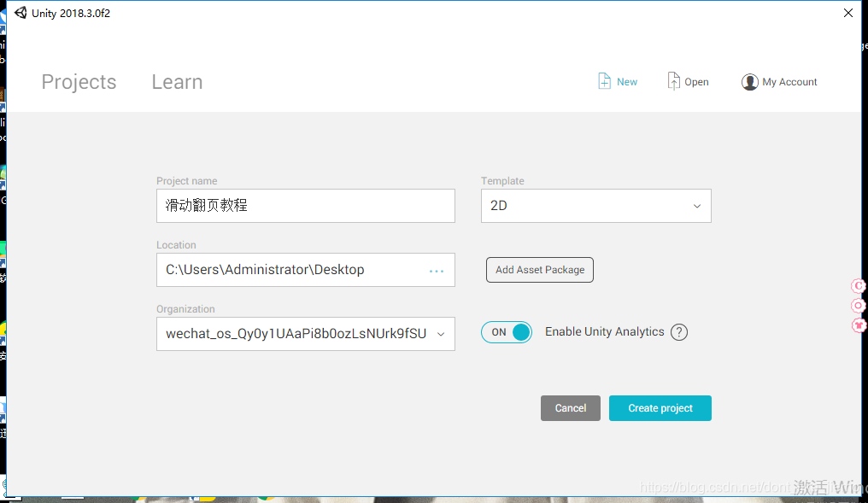The width and height of the screenshot is (868, 503).
Task: Click the bottom pink widget icon at right edge
Action: pyautogui.click(x=858, y=325)
